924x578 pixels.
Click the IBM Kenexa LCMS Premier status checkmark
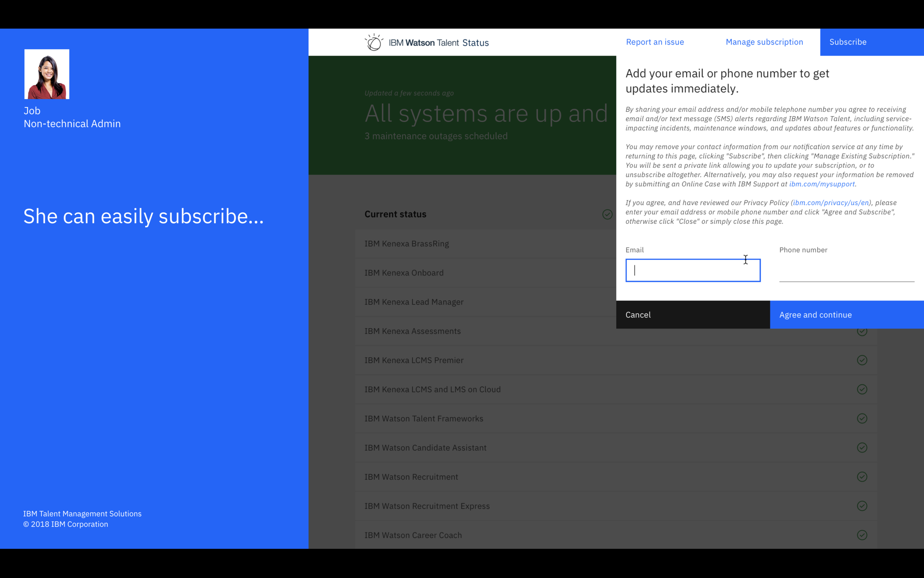point(862,360)
